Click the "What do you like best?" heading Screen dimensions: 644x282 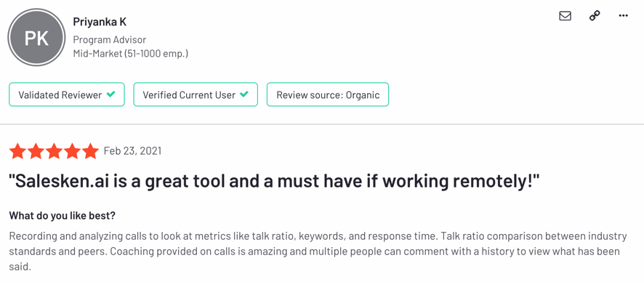pyautogui.click(x=63, y=216)
